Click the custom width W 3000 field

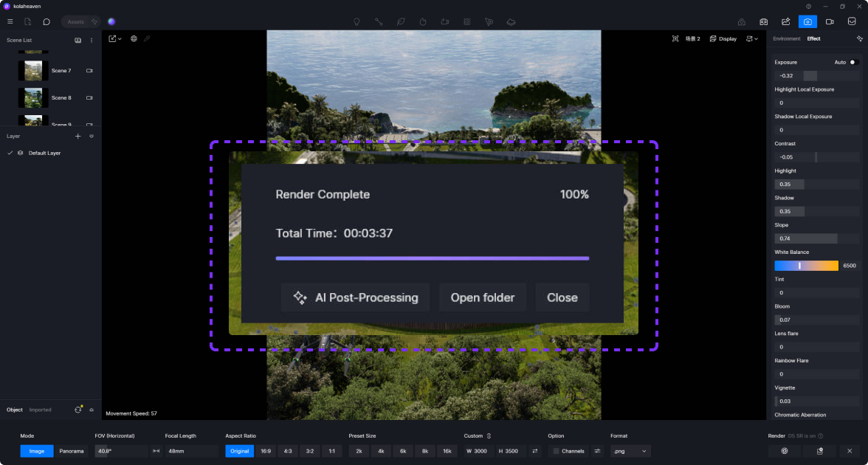click(479, 451)
